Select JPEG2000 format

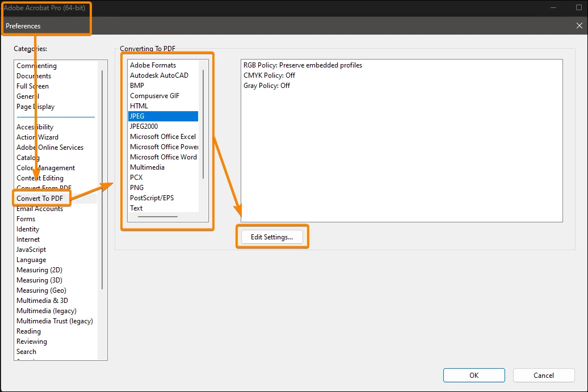144,127
